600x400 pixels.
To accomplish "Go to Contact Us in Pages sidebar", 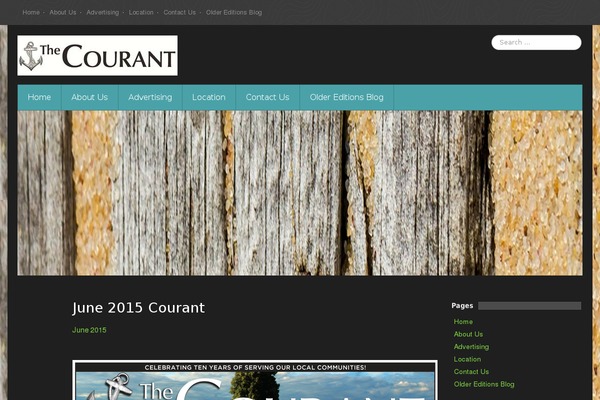I will [x=471, y=372].
